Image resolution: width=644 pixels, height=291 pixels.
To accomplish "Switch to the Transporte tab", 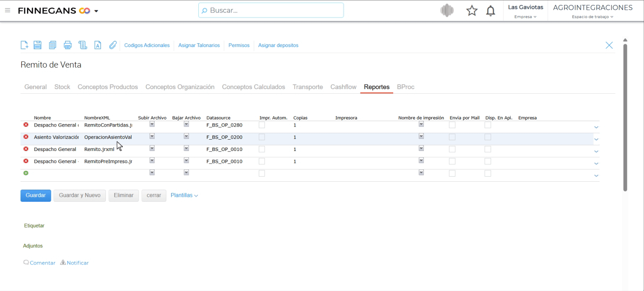I will coord(308,87).
